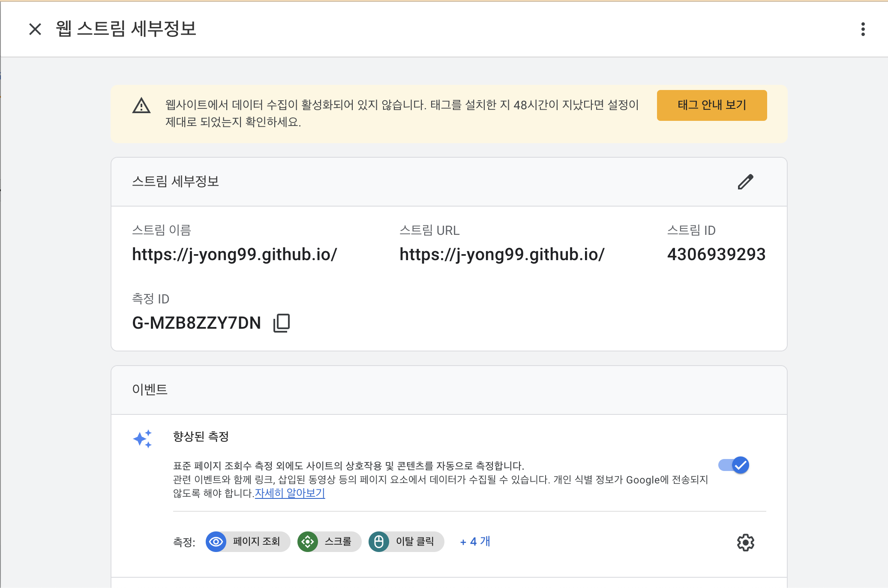
Task: Click the 이벤트 section header
Action: [150, 390]
